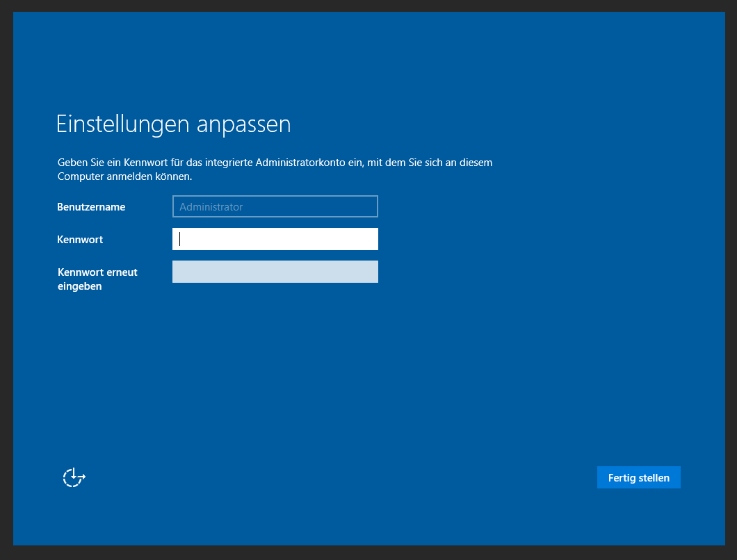Click the Administrator username field
737x560 pixels.
(x=275, y=206)
